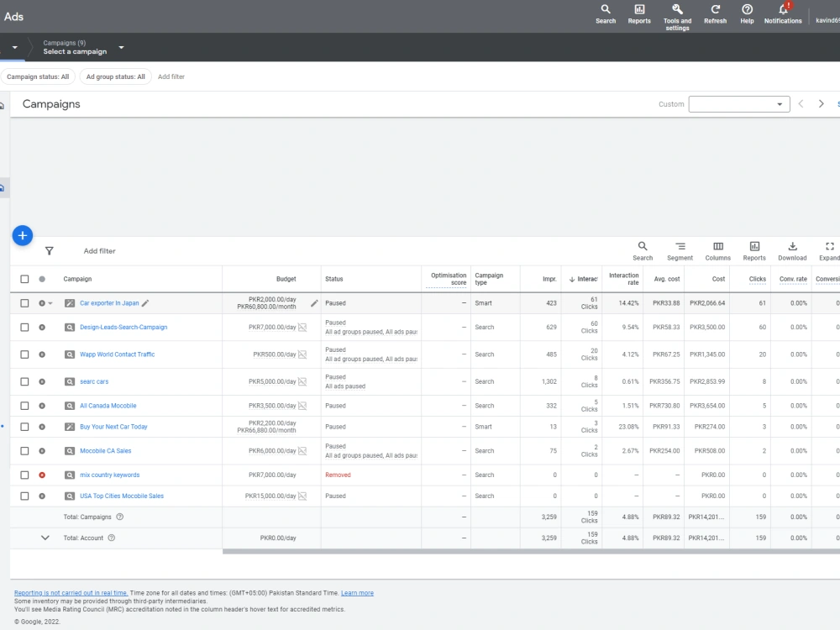Select Buy Your Next Car Today checkbox

pyautogui.click(x=24, y=427)
